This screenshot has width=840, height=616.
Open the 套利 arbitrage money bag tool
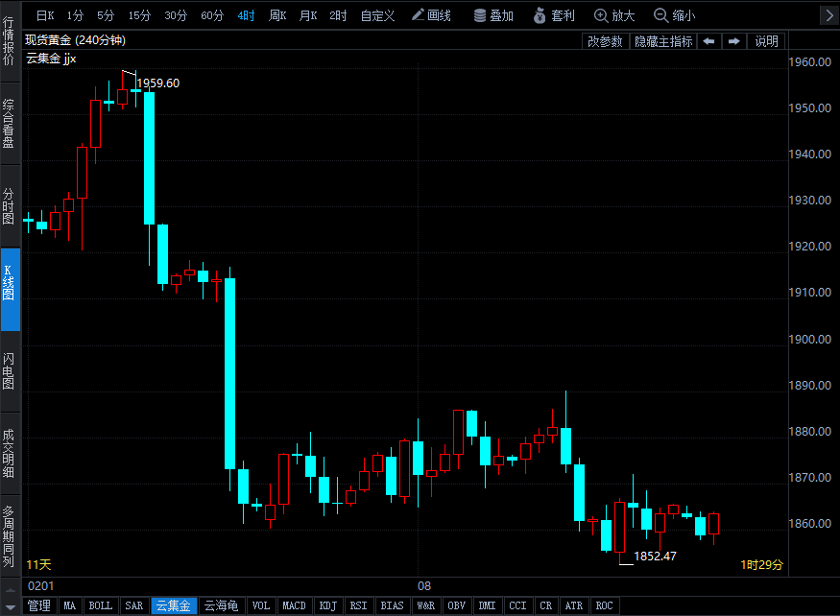(x=554, y=15)
